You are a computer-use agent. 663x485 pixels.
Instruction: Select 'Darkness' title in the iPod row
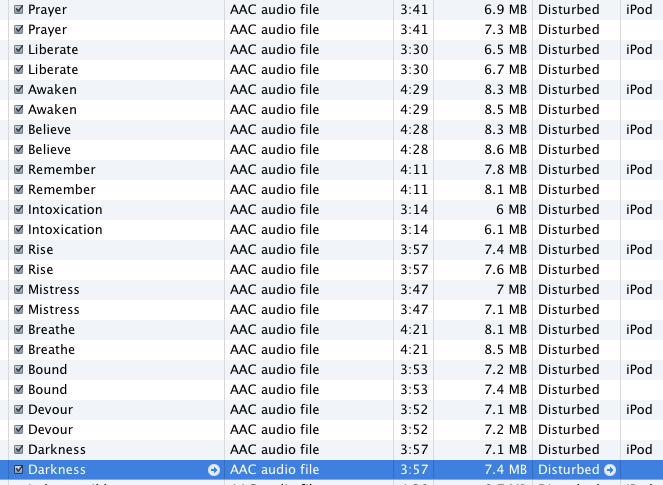click(x=57, y=449)
